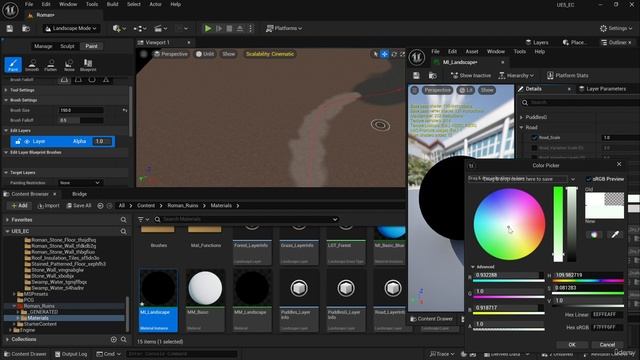
Task: Switch to Layer Parameters tab
Action: click(602, 89)
